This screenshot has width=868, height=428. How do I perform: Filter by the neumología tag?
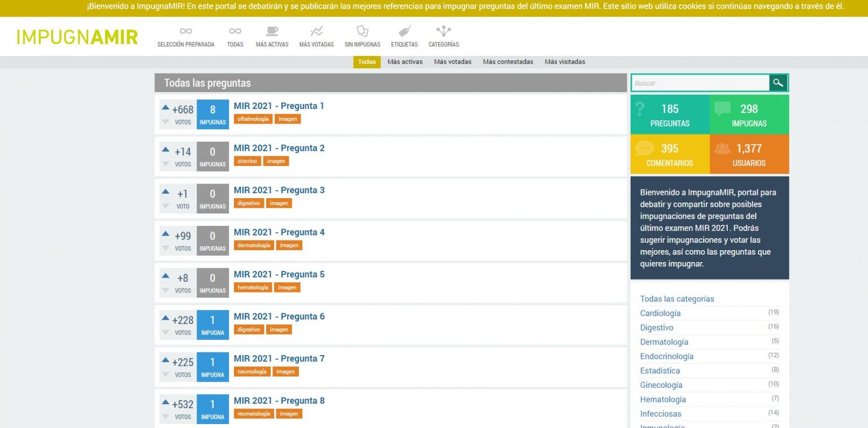(252, 372)
